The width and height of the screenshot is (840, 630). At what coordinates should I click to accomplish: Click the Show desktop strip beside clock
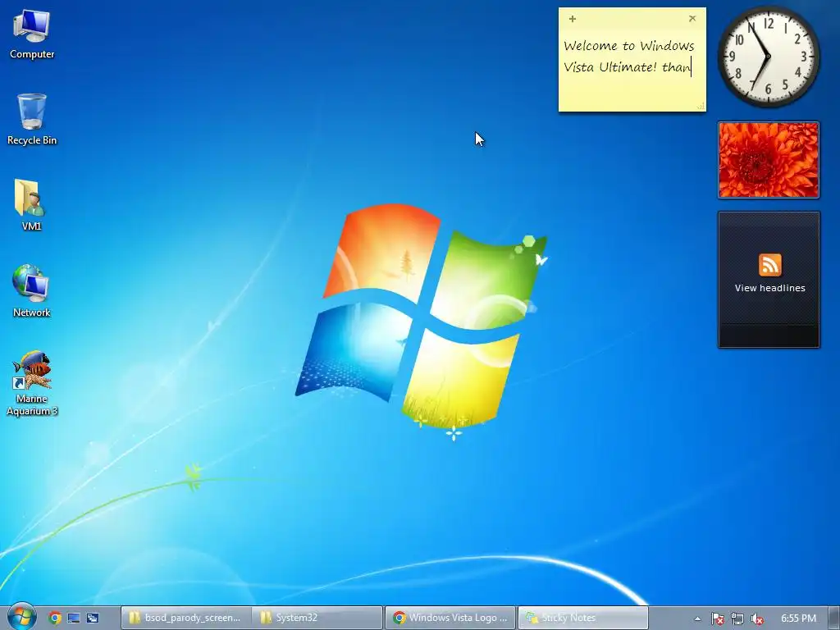[x=834, y=618]
